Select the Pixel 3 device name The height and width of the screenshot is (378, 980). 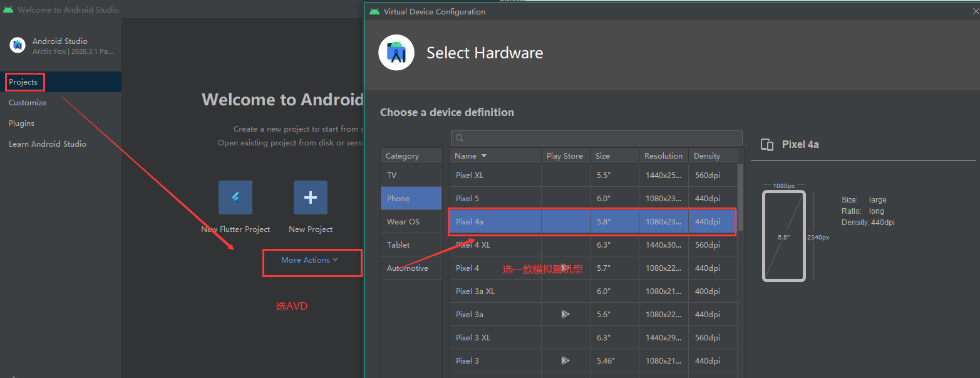pyautogui.click(x=467, y=361)
